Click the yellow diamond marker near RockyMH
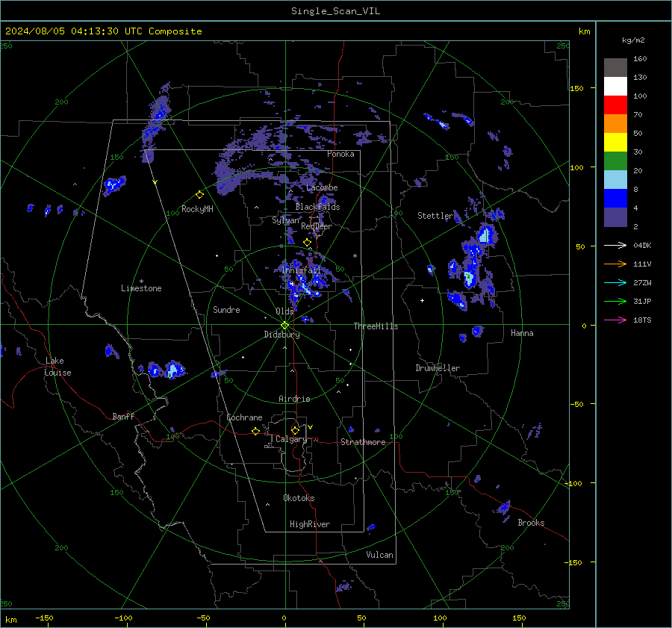Image resolution: width=672 pixels, height=628 pixels. click(x=199, y=195)
